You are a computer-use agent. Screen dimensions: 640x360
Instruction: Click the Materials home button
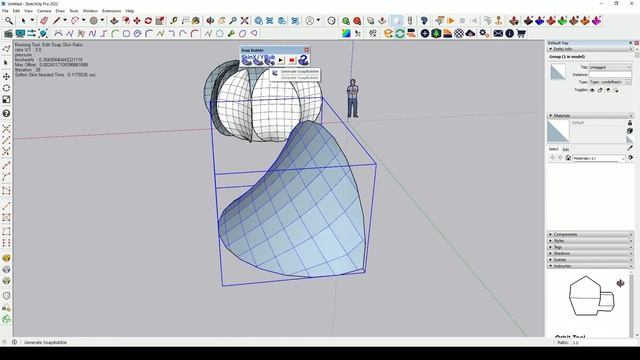pos(568,158)
